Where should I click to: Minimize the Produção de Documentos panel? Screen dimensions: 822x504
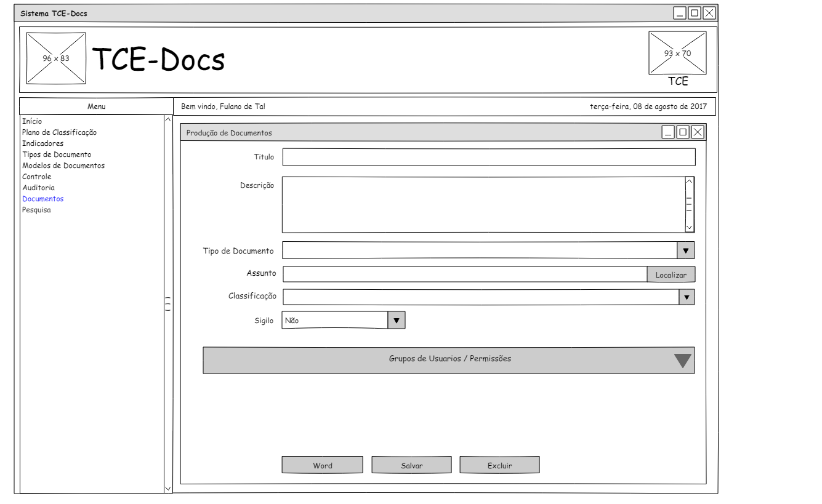pyautogui.click(x=668, y=132)
